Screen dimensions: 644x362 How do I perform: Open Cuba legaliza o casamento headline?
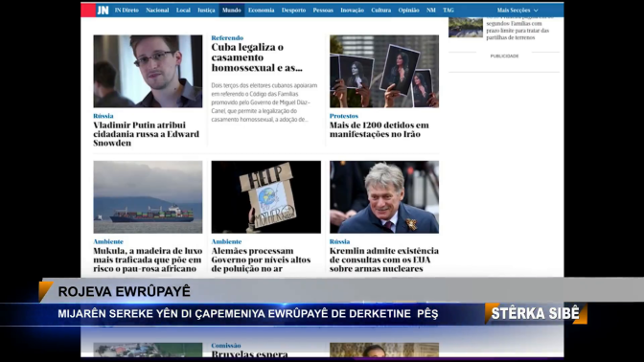257,57
